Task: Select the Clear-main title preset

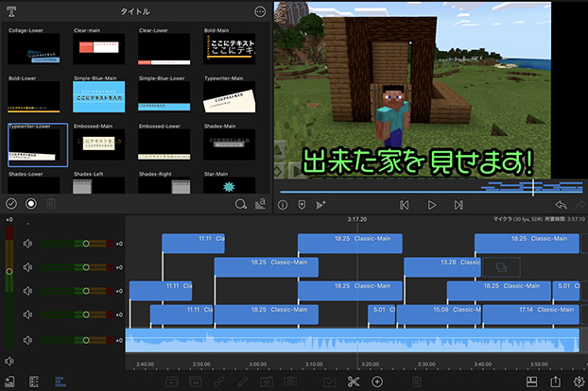Action: [99, 45]
